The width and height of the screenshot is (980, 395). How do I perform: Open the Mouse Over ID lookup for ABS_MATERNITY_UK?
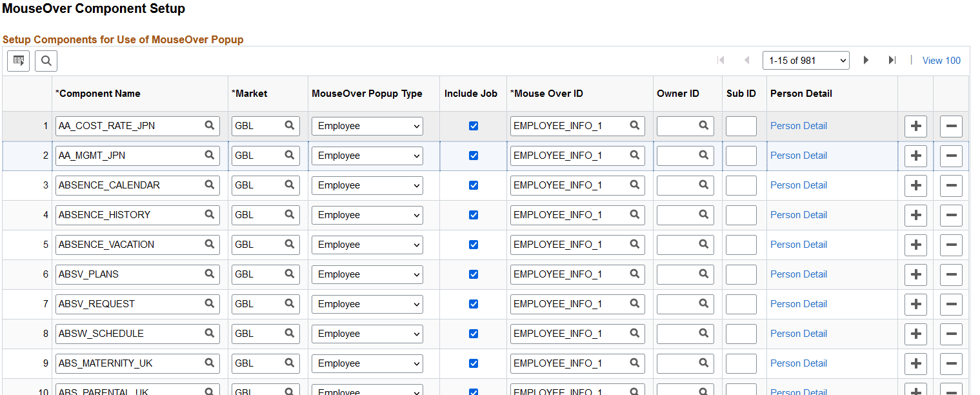click(x=635, y=363)
